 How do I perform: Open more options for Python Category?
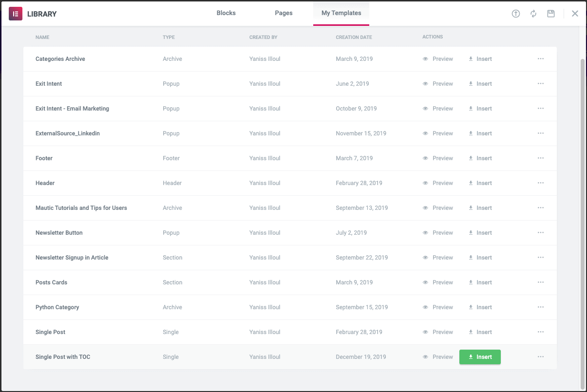[x=541, y=307]
